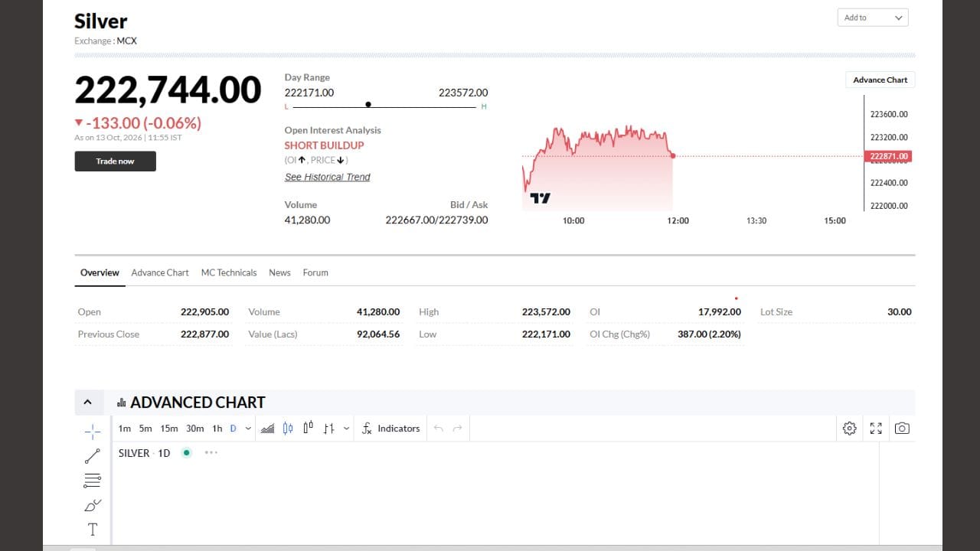Select the trend line drawing tool
This screenshot has height=551, width=980.
point(92,456)
